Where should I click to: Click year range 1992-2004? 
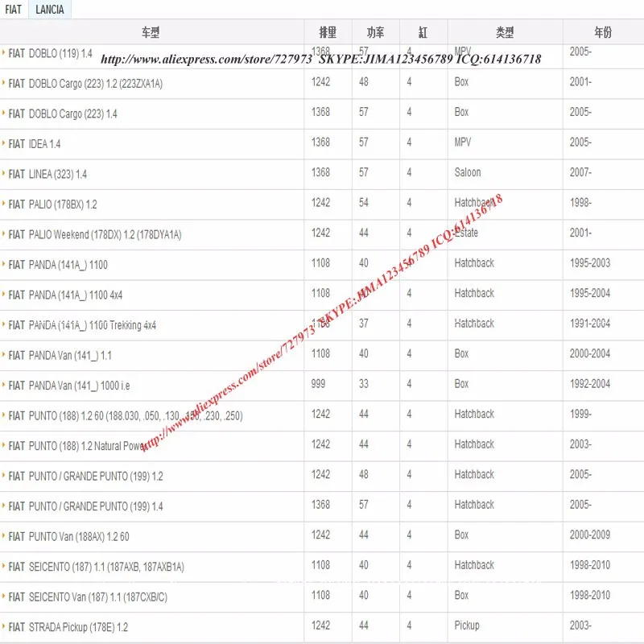590,384
